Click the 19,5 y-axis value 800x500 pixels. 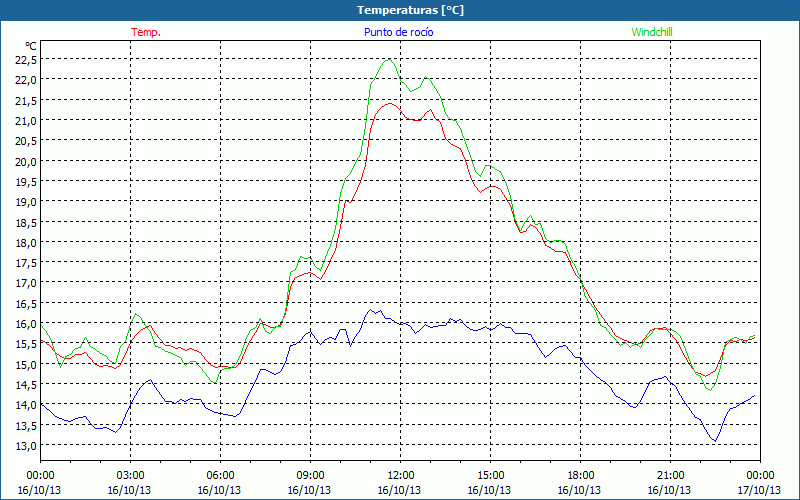27,182
